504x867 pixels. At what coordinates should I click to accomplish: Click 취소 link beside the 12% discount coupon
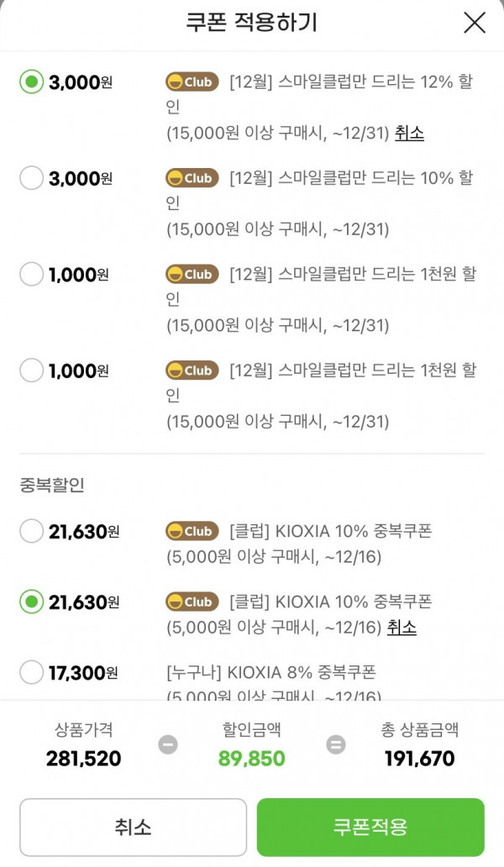(410, 134)
